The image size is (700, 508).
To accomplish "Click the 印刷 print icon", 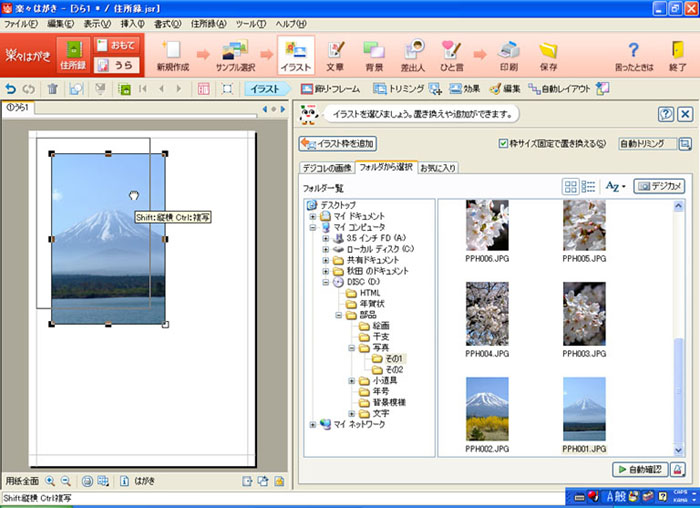I will [508, 56].
